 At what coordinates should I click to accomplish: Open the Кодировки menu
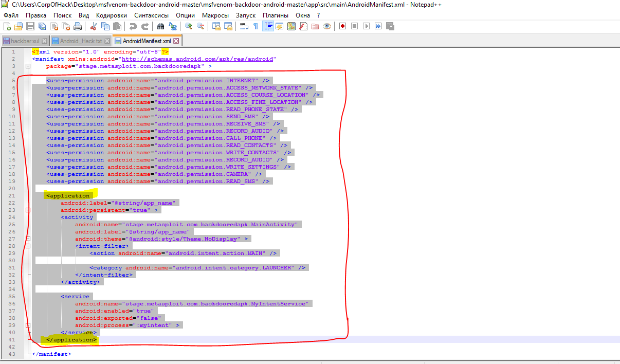pyautogui.click(x=112, y=15)
